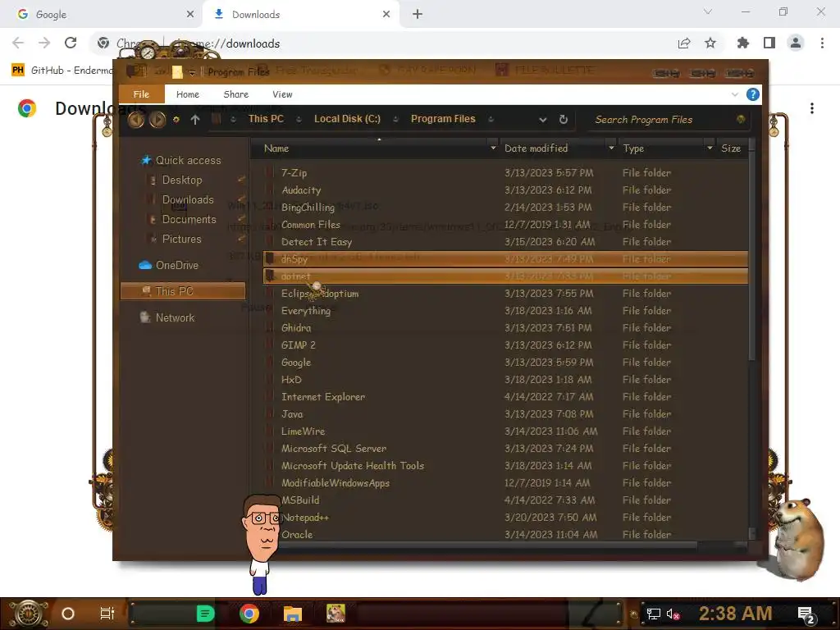Open the View ribbon tab
This screenshot has height=630, width=840.
coord(282,95)
